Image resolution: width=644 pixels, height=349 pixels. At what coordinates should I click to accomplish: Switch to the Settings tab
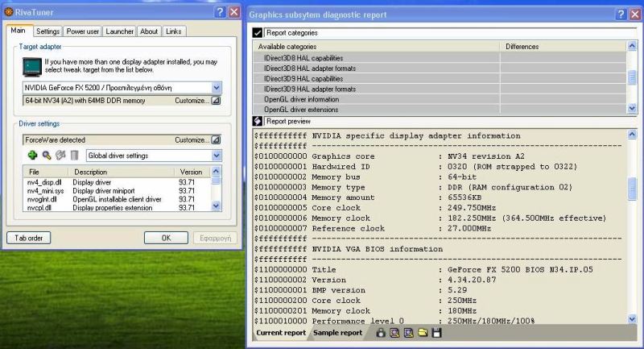click(x=47, y=31)
